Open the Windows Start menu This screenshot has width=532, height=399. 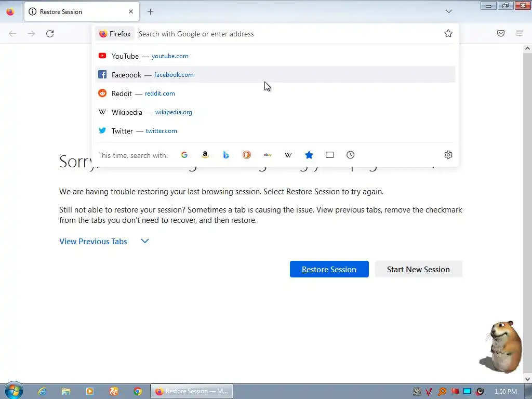[x=14, y=391]
